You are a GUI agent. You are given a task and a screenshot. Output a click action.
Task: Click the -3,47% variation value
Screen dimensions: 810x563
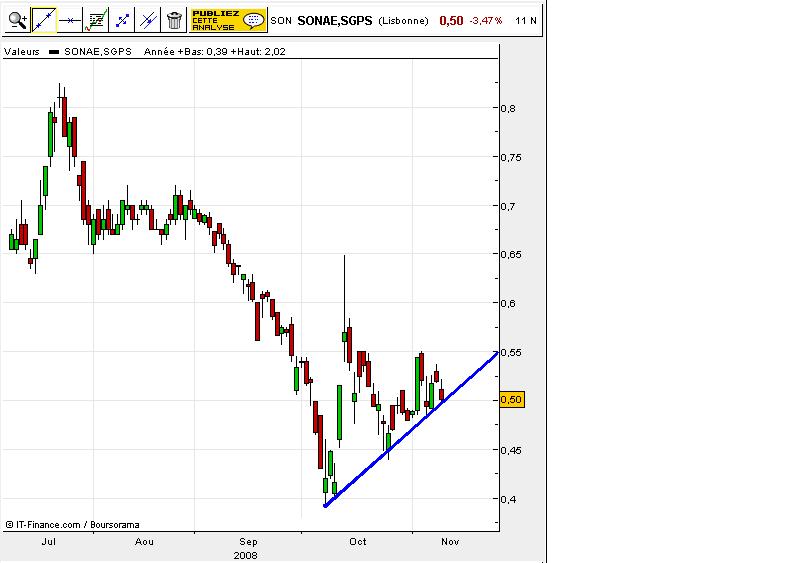coord(486,21)
